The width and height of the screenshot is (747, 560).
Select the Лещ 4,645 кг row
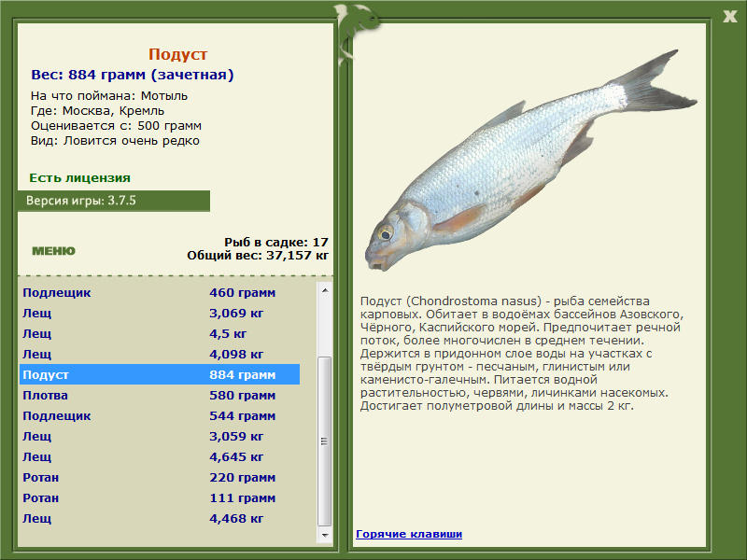pos(160,456)
